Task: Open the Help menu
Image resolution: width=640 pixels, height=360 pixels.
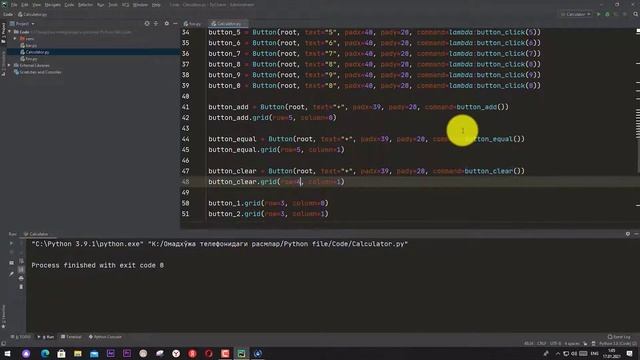Action: click(156, 5)
